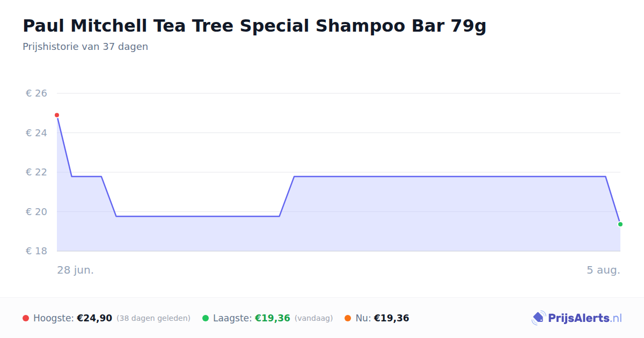The width and height of the screenshot is (644, 338).
Task: Click the 28 jun. start date label
Action: click(76, 270)
